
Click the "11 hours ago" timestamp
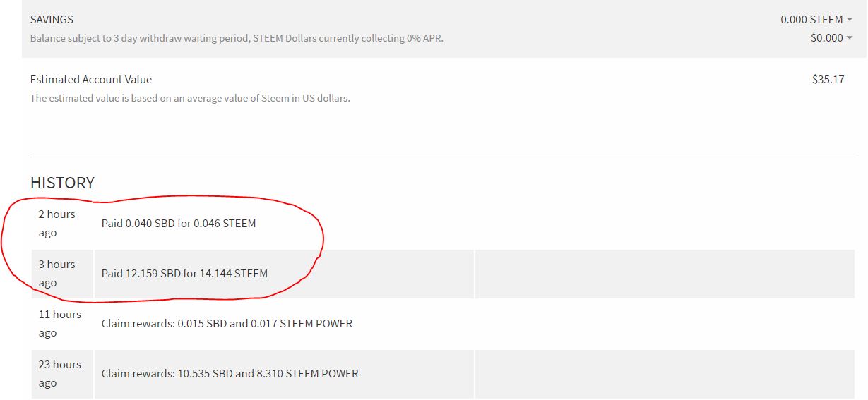(59, 323)
